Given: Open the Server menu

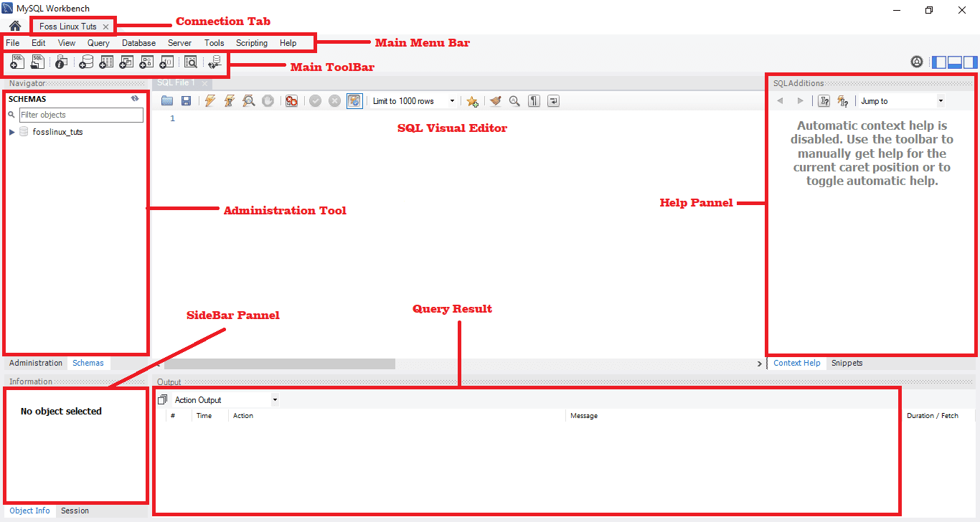Looking at the screenshot, I should [x=179, y=43].
